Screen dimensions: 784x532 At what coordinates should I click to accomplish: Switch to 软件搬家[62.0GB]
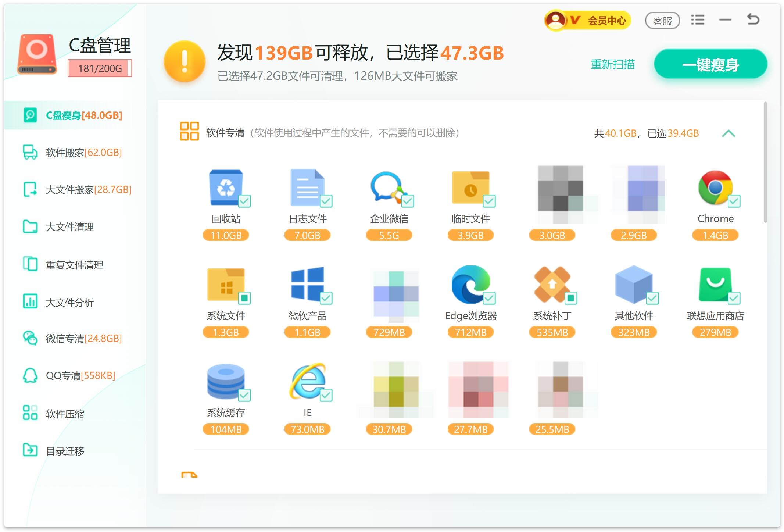73,152
